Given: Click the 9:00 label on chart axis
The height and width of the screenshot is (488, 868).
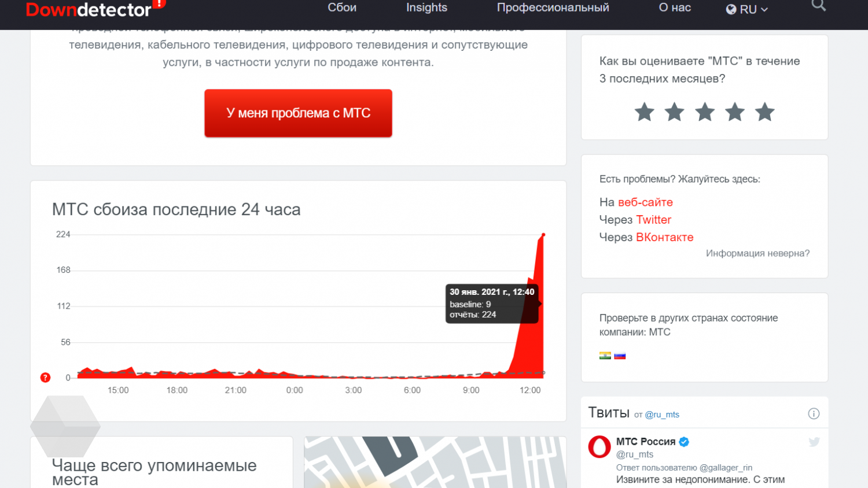Looking at the screenshot, I should click(x=471, y=390).
